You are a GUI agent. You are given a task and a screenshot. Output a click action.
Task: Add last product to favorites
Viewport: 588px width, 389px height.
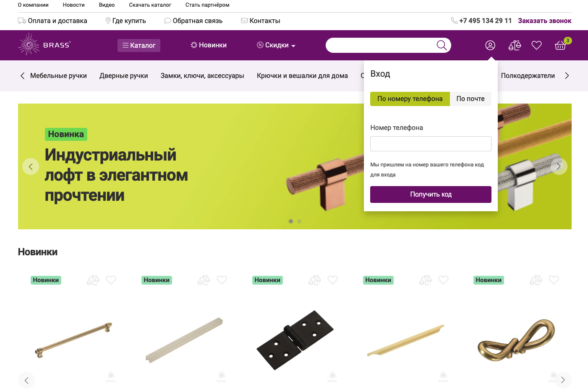coord(554,280)
